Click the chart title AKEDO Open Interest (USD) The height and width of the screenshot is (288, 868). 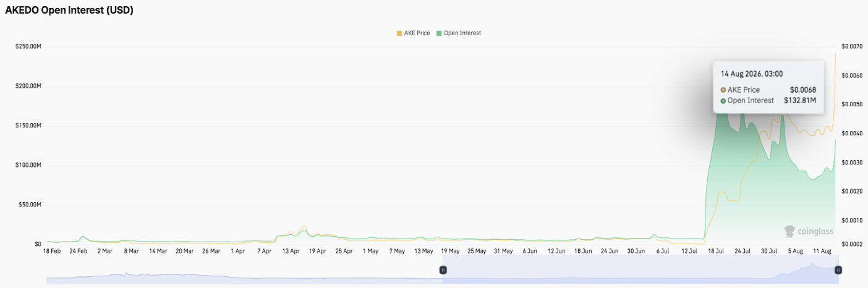pyautogui.click(x=69, y=11)
